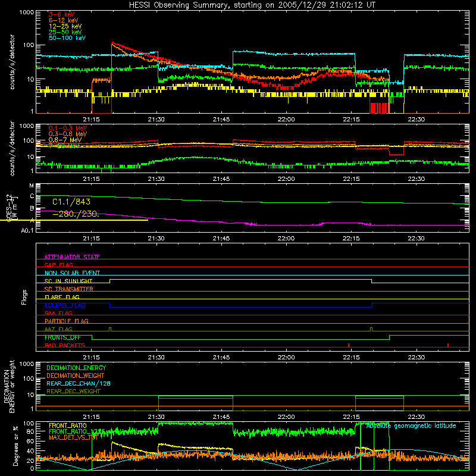Click the ATTENUATOR_STATE flag label
This screenshot has width=476, height=476.
coord(72,257)
